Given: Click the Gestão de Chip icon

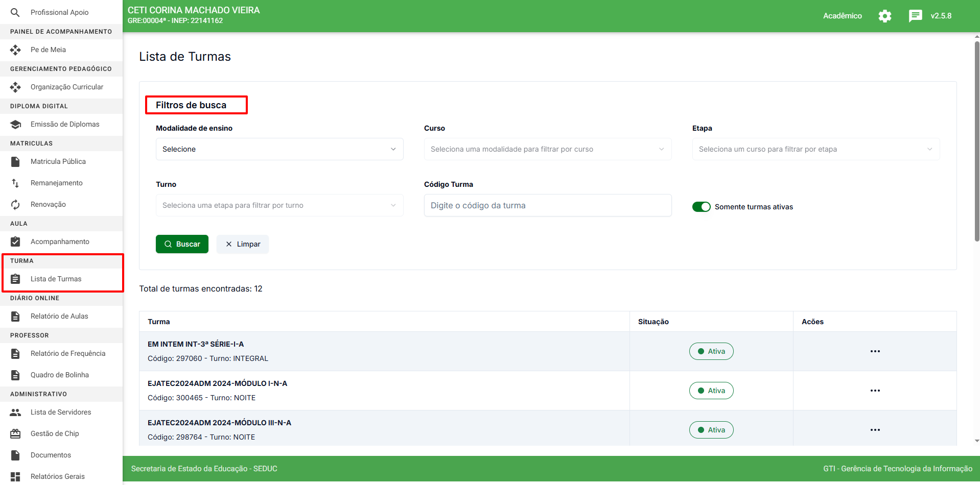Looking at the screenshot, I should (15, 433).
